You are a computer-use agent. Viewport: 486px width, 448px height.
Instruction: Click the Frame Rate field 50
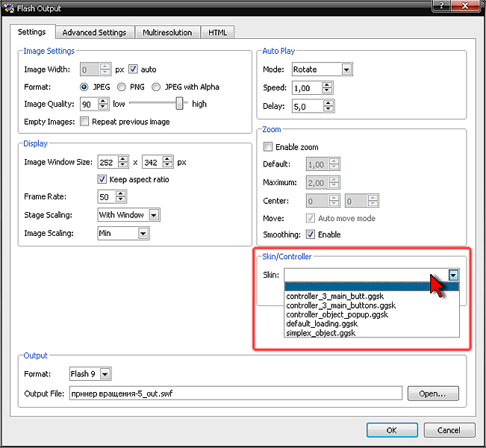[107, 197]
